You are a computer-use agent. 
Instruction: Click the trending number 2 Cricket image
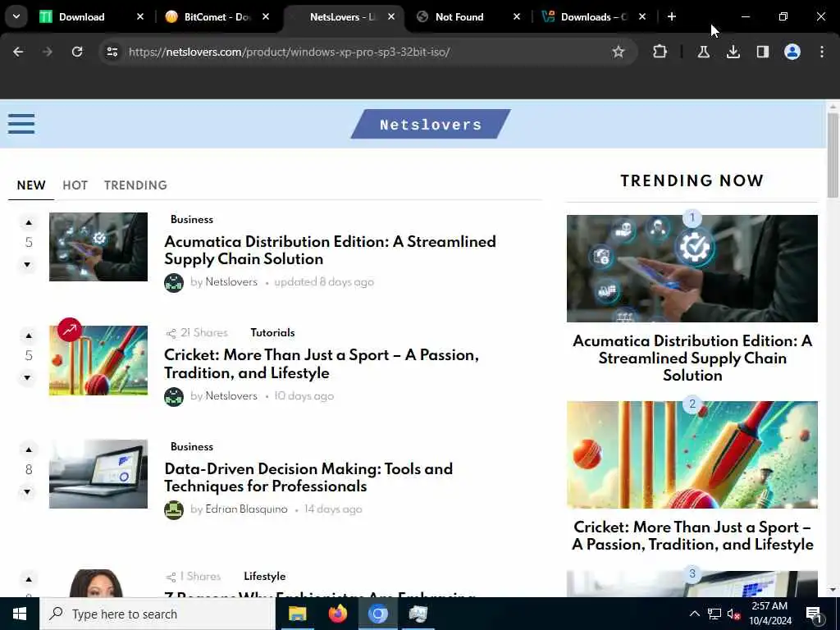[692, 454]
